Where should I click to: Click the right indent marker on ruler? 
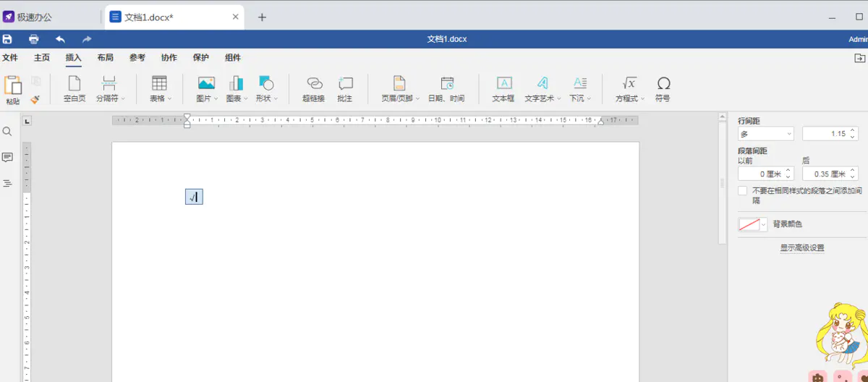[x=601, y=122]
